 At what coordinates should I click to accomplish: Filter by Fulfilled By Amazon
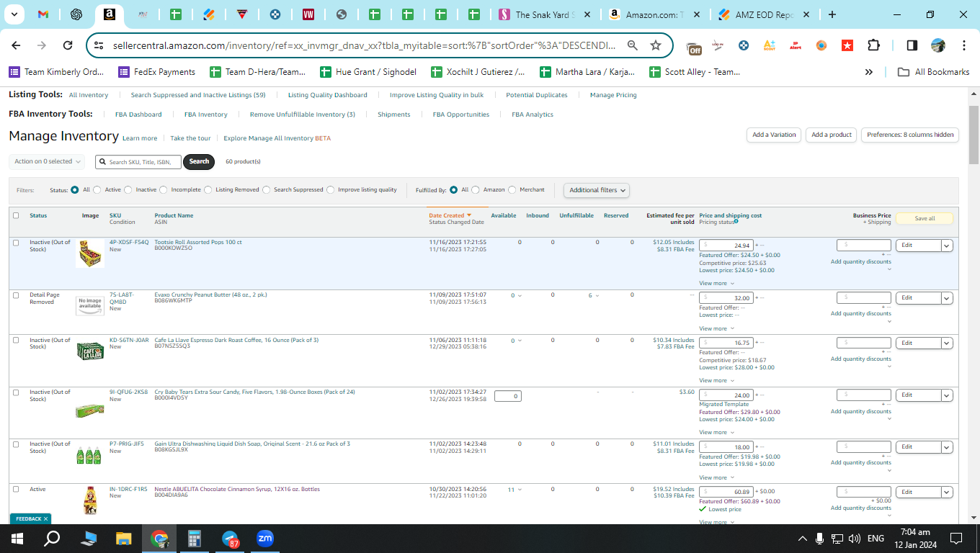(476, 190)
